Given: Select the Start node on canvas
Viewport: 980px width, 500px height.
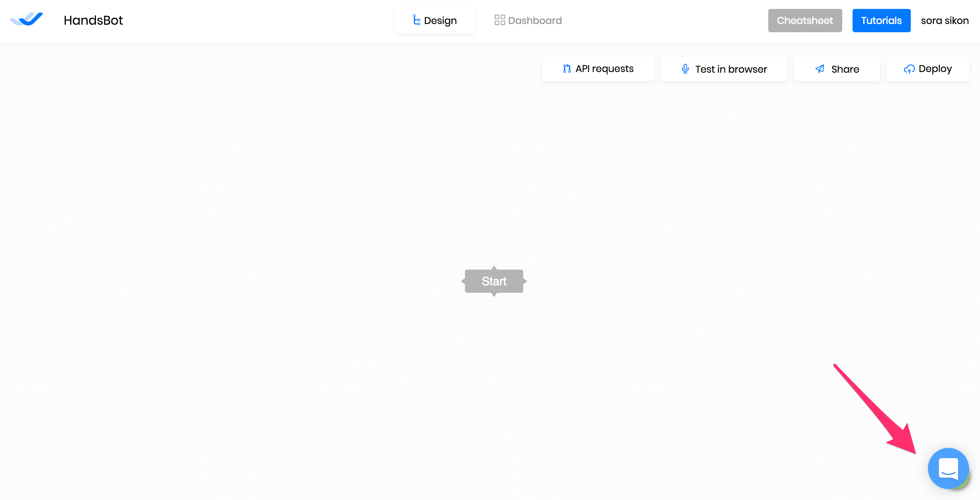Looking at the screenshot, I should 493,281.
